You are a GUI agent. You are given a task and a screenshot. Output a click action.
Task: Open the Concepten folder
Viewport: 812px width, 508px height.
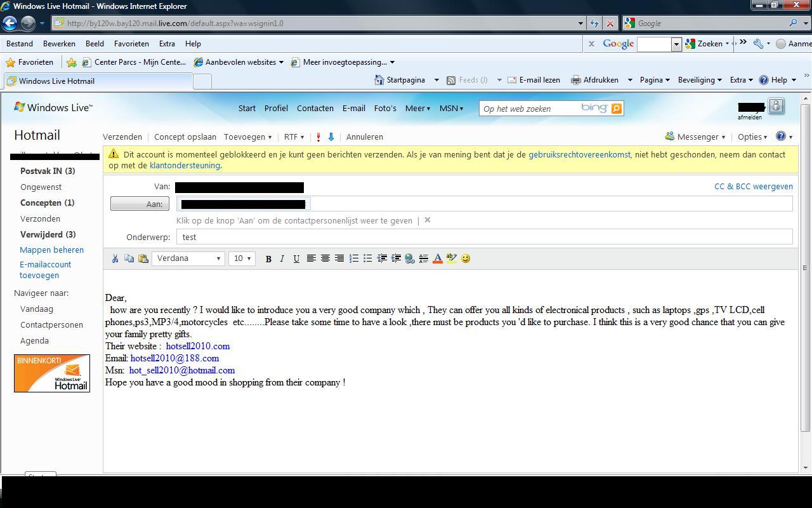[48, 203]
